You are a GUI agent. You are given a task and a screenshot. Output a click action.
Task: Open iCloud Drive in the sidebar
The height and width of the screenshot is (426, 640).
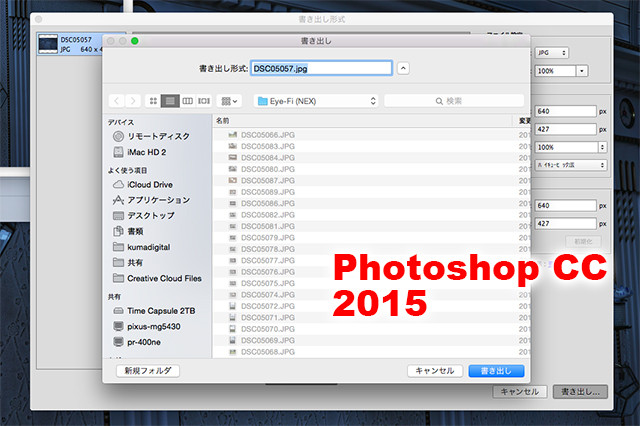click(149, 185)
